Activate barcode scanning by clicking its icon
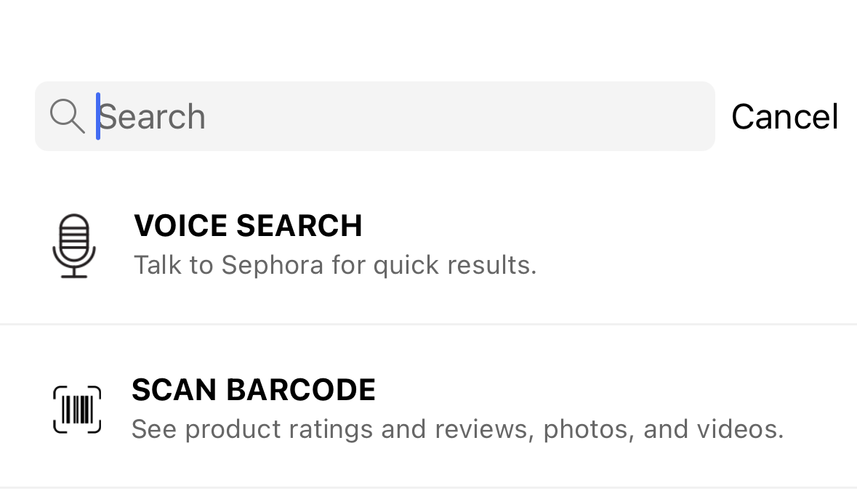This screenshot has height=504, width=857. 76,409
